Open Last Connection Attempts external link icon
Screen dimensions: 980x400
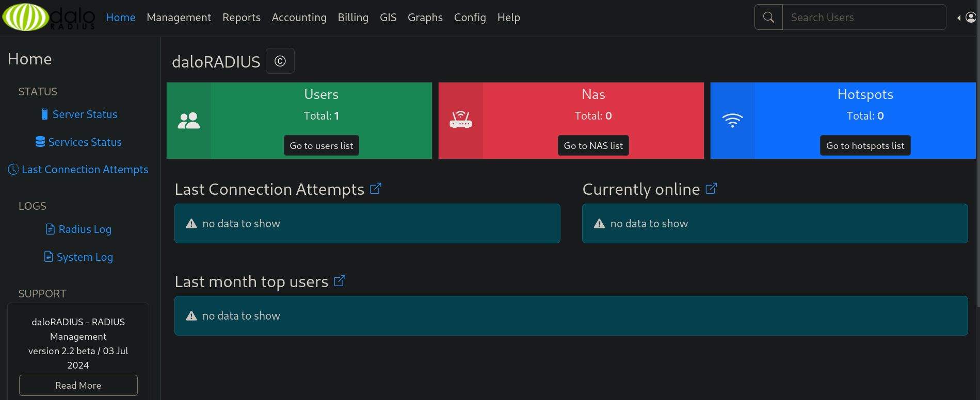[376, 189]
